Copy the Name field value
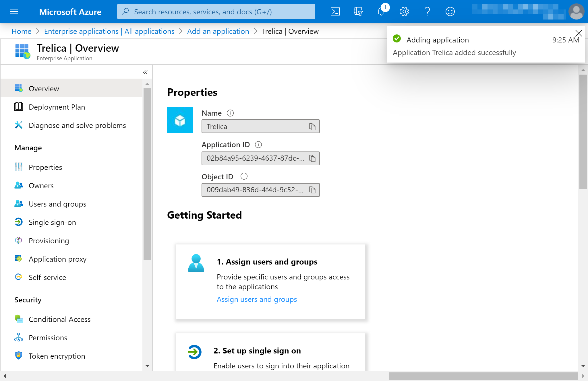 (312, 127)
